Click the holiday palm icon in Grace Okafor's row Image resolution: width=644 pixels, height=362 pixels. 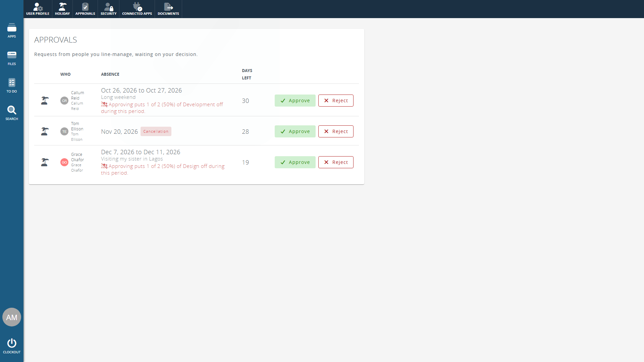(x=45, y=162)
